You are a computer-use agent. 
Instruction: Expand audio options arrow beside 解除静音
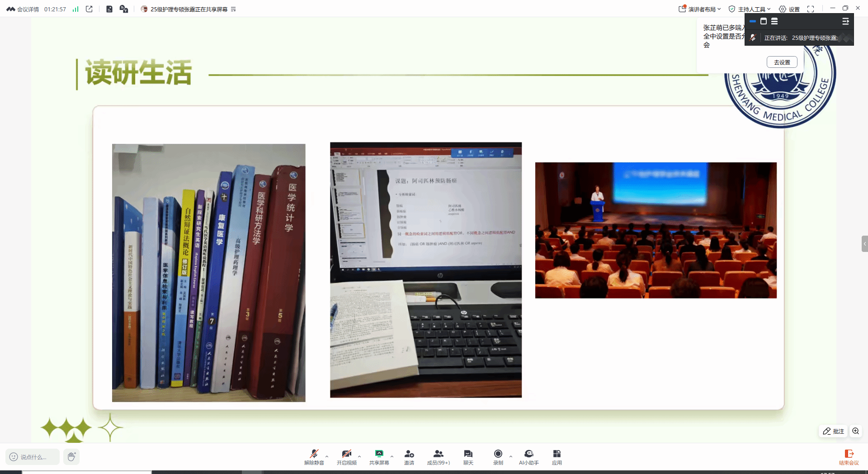pos(327,456)
